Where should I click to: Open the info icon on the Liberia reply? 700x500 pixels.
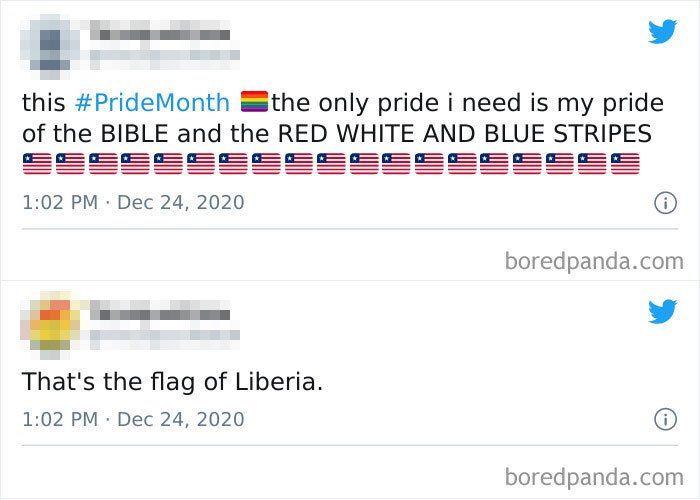tap(662, 418)
